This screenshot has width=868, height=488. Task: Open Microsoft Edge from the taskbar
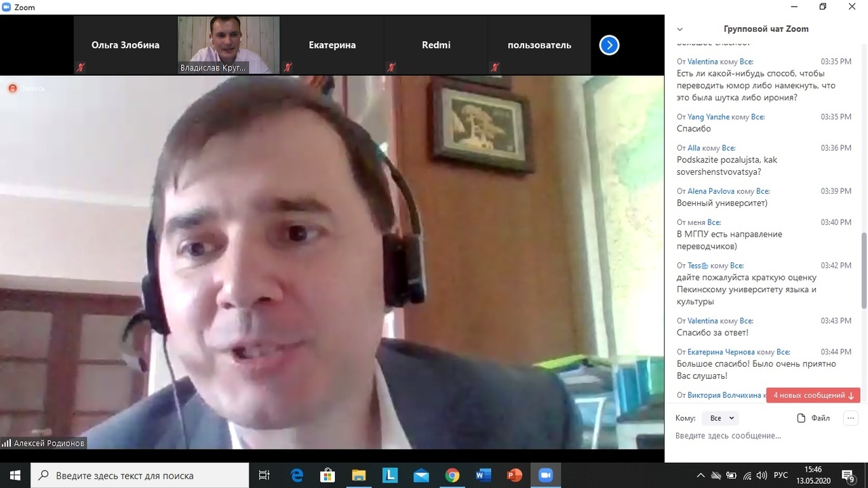coord(296,475)
